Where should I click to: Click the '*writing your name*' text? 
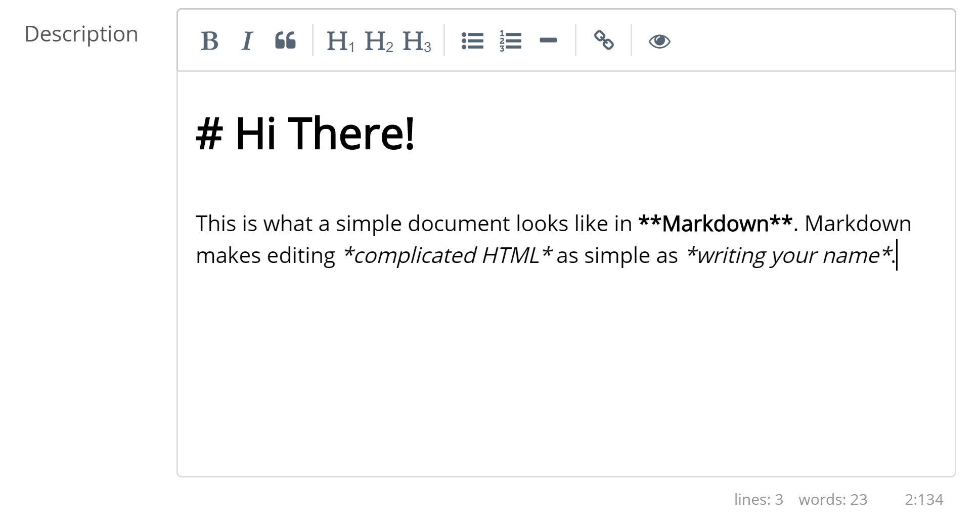tap(789, 255)
